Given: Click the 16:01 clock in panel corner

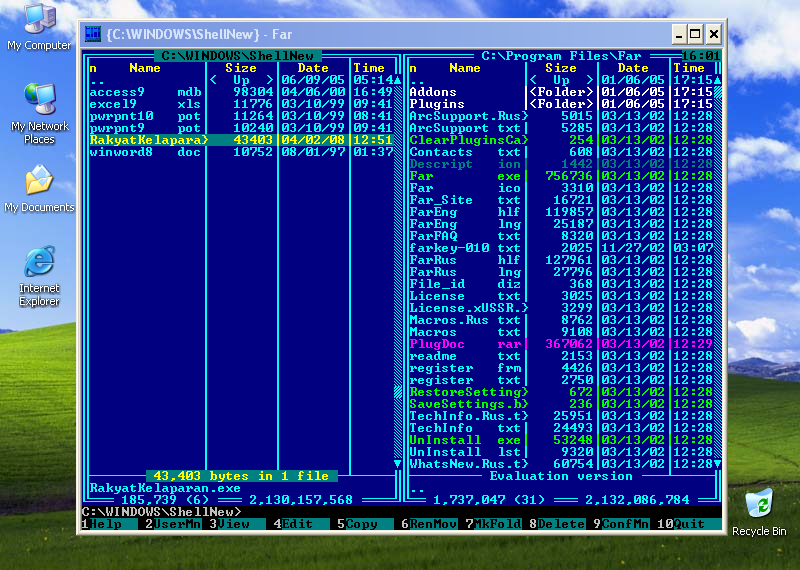Looking at the screenshot, I should click(702, 56).
